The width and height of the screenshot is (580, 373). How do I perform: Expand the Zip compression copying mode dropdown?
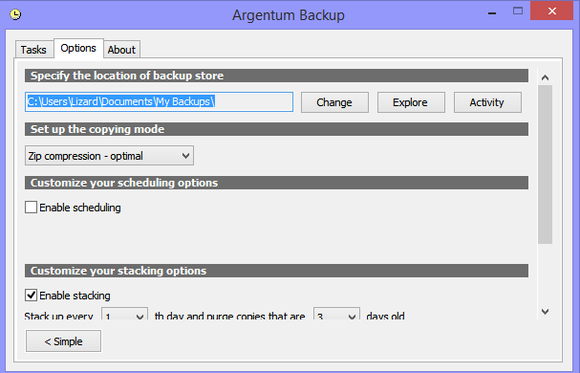(x=109, y=155)
